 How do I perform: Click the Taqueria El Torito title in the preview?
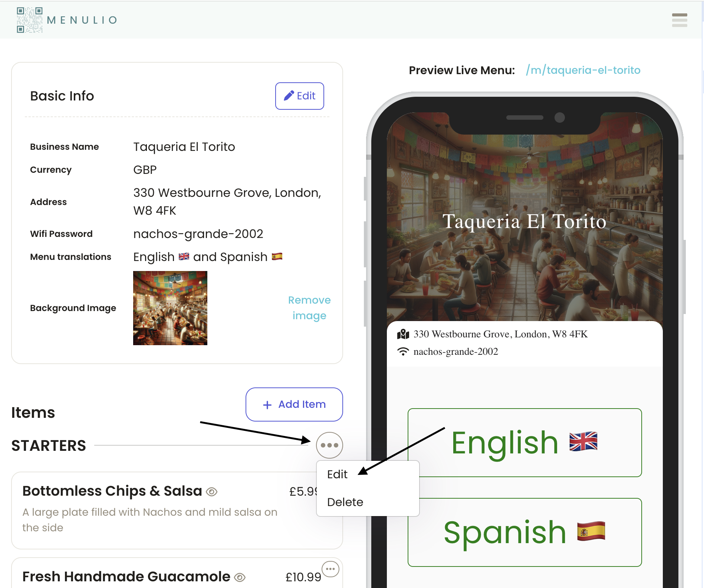(524, 222)
